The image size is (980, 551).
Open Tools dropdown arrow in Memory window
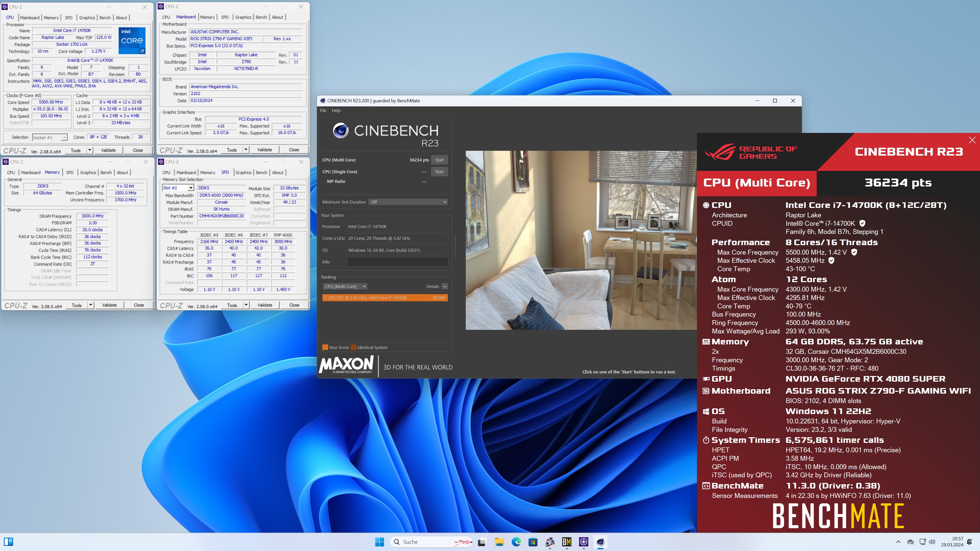pos(91,305)
